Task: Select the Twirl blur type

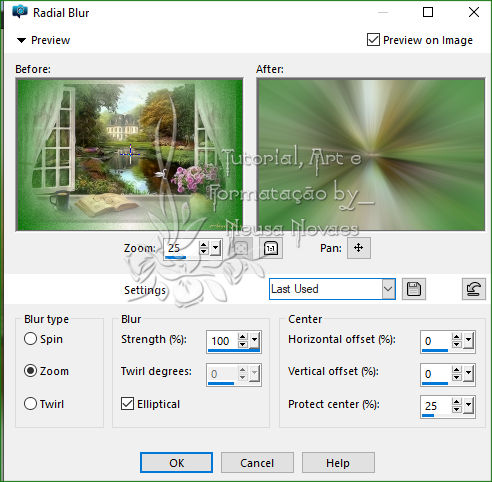Action: click(x=30, y=404)
